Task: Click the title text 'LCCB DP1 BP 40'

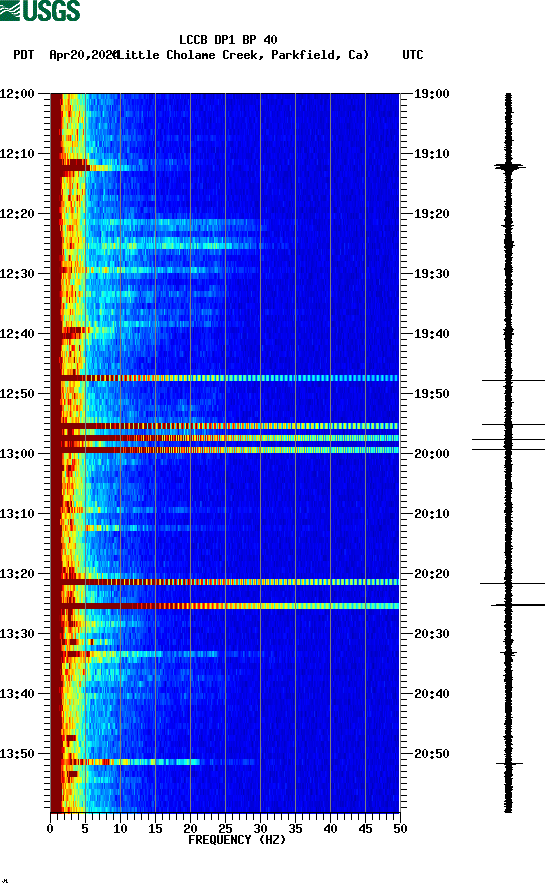Action: coord(228,40)
